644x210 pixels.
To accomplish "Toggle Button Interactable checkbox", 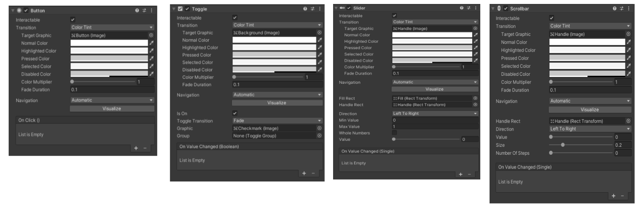I will (x=73, y=20).
